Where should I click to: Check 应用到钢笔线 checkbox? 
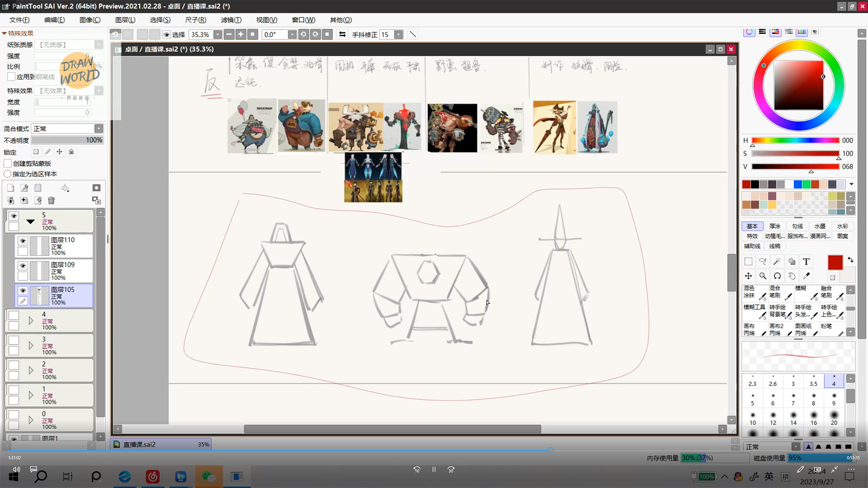pos(11,76)
